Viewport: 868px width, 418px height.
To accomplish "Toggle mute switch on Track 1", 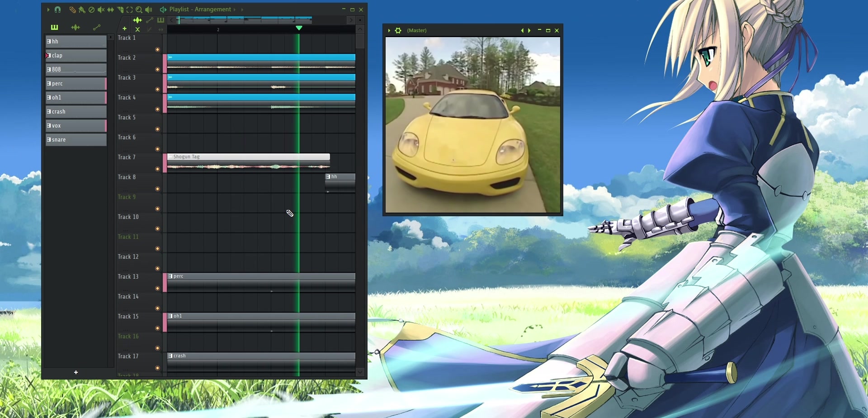I will click(158, 50).
